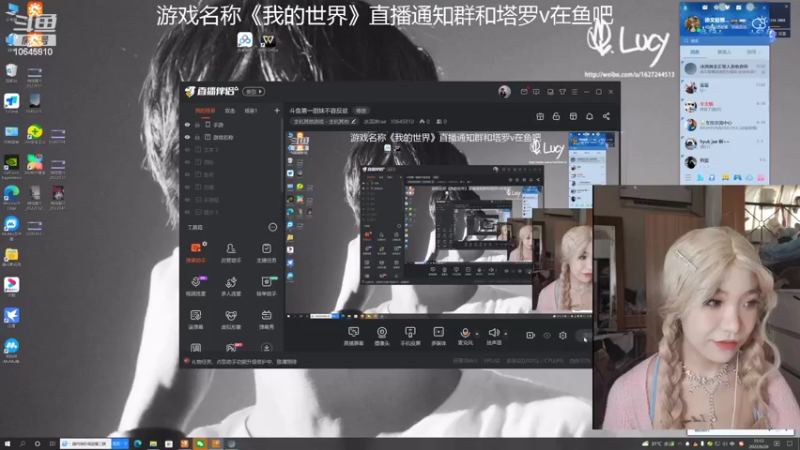The height and width of the screenshot is (450, 800).
Task: Click the streamer avatar in the title bar
Action: point(504,92)
